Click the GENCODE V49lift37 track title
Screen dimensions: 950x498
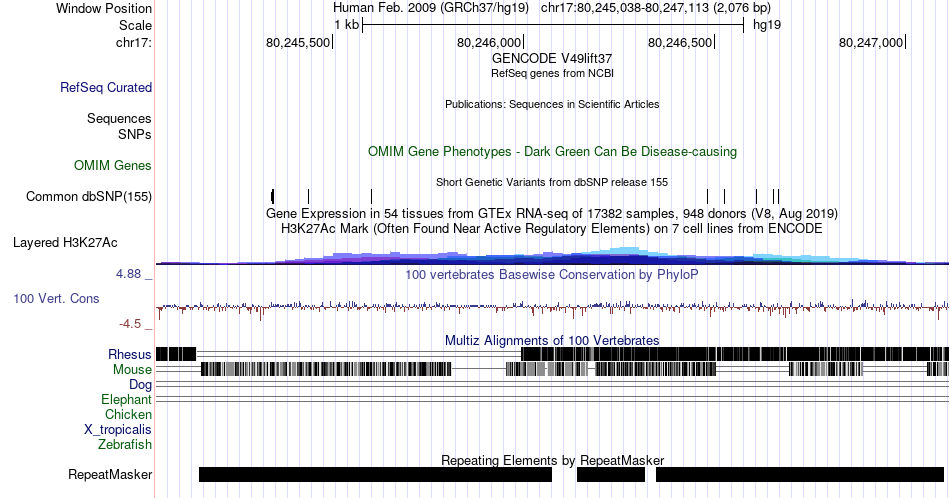[552, 59]
